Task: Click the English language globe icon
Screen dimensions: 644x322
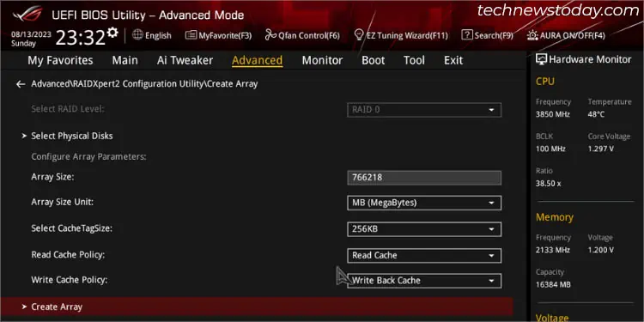Action: point(137,35)
